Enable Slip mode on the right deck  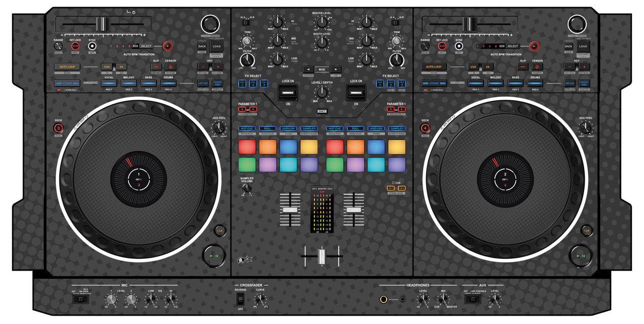(523, 67)
